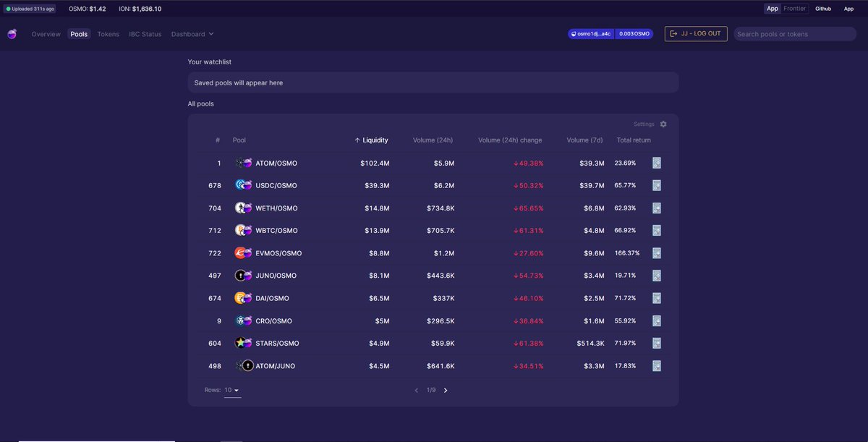The image size is (868, 442).
Task: Expand the Dashboard dropdown menu
Action: [192, 34]
